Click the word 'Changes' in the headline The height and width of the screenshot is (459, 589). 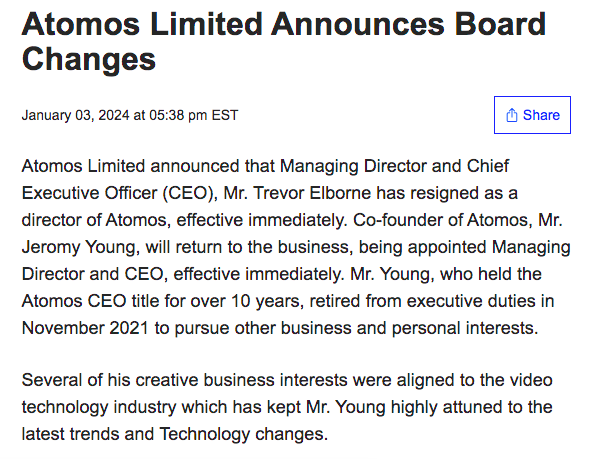coord(89,59)
